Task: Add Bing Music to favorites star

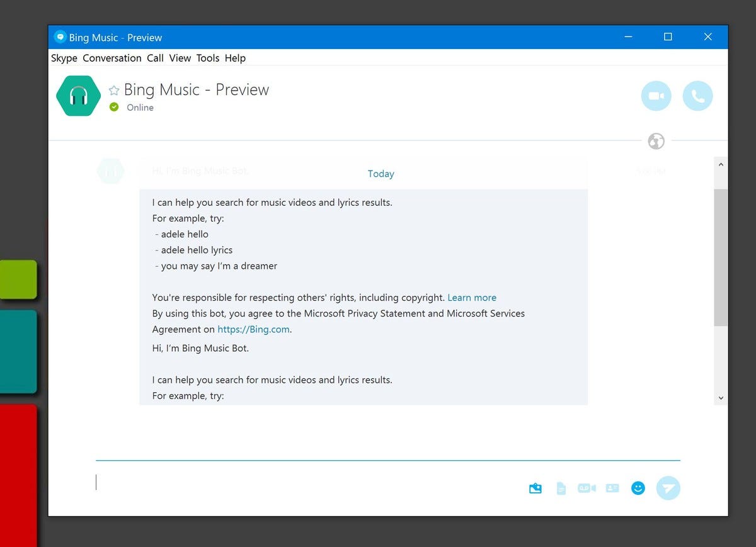Action: pyautogui.click(x=114, y=91)
